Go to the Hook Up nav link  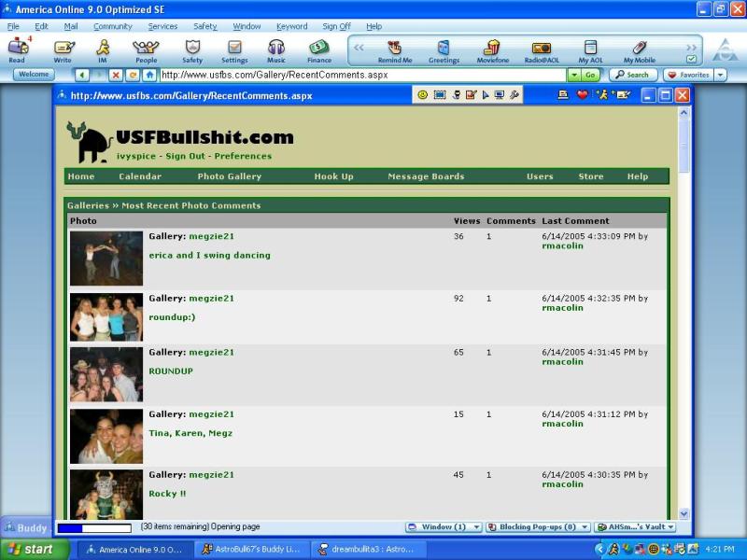pyautogui.click(x=334, y=176)
